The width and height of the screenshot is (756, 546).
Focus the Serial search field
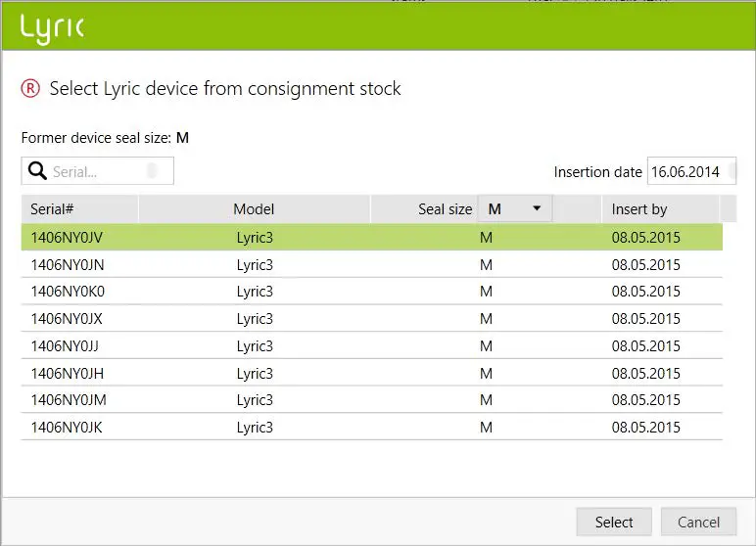pyautogui.click(x=97, y=171)
